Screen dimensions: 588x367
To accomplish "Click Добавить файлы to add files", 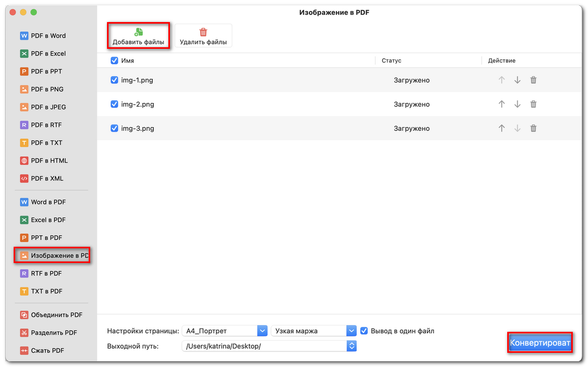I will pyautogui.click(x=138, y=35).
